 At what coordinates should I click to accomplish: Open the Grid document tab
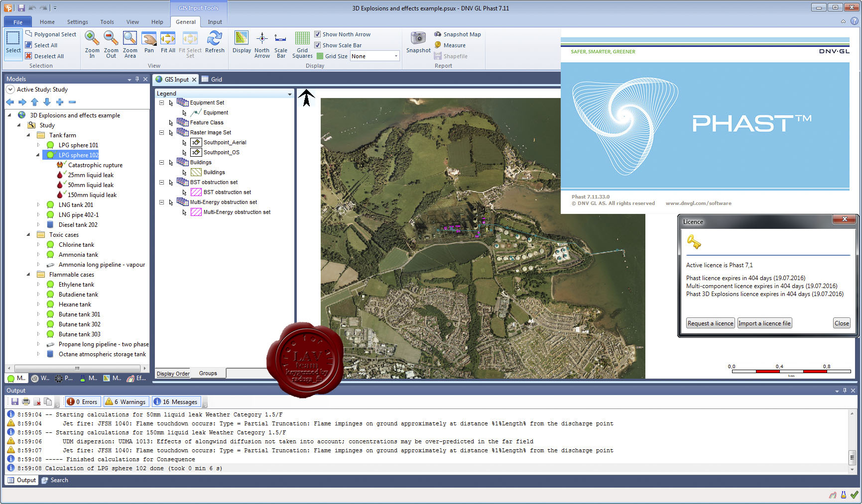click(x=212, y=79)
